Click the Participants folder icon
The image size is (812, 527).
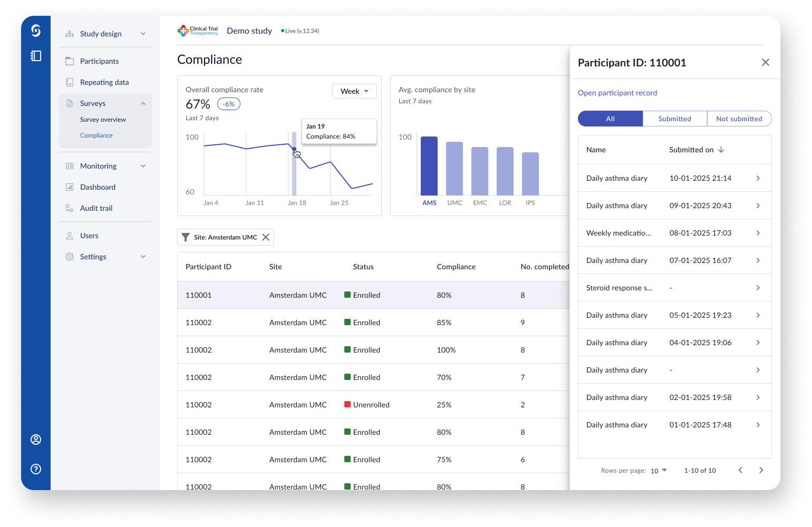[x=70, y=61]
